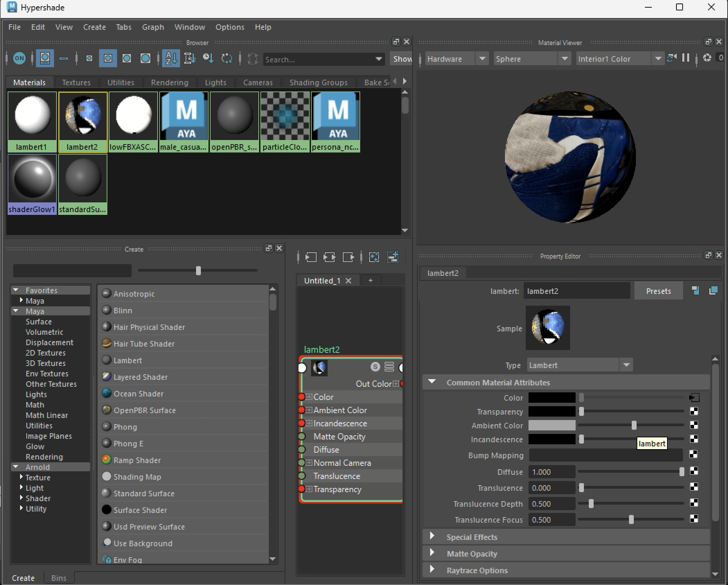Image resolution: width=728 pixels, height=585 pixels.
Task: Toggle the ON swatch update button
Action: [19, 58]
